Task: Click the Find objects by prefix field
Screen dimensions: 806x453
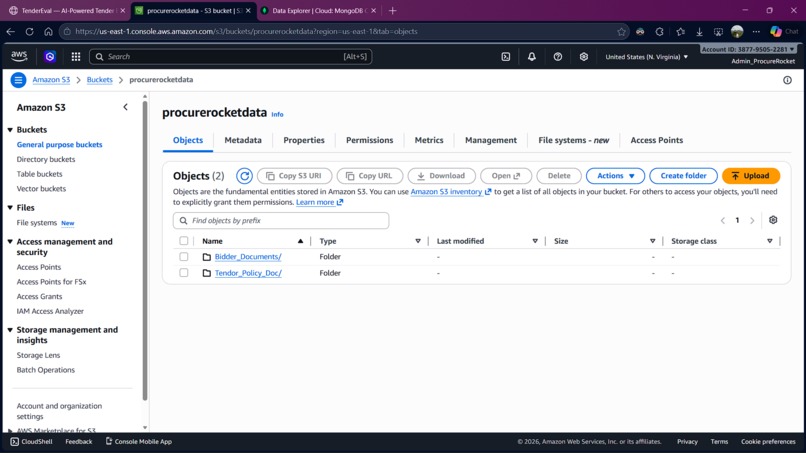Action: (281, 221)
